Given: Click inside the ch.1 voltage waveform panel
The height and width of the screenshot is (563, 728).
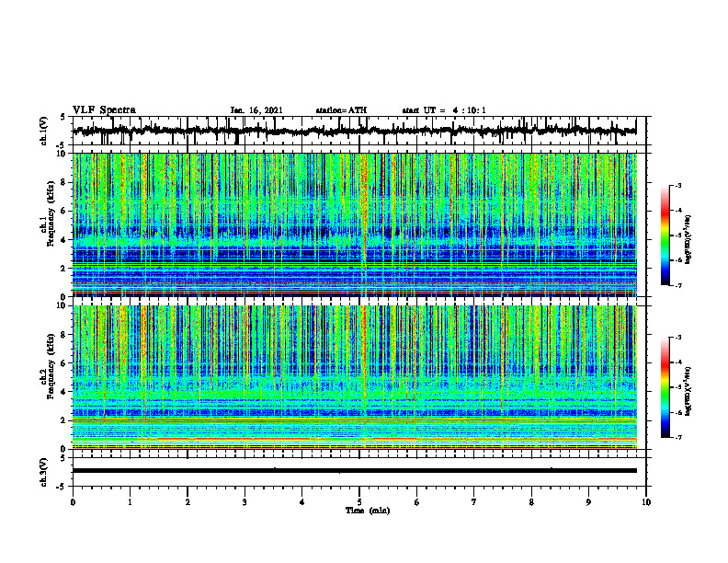Looking at the screenshot, I should 359,131.
